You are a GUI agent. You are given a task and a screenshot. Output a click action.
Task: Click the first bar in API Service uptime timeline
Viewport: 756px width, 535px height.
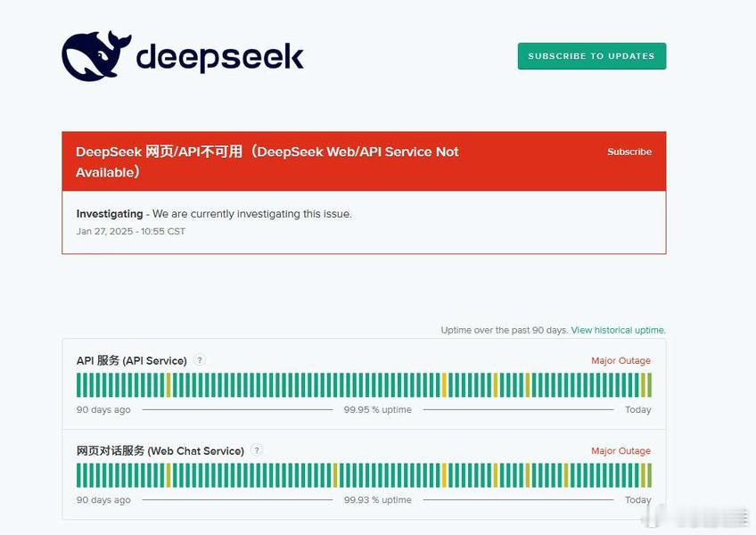[78, 385]
